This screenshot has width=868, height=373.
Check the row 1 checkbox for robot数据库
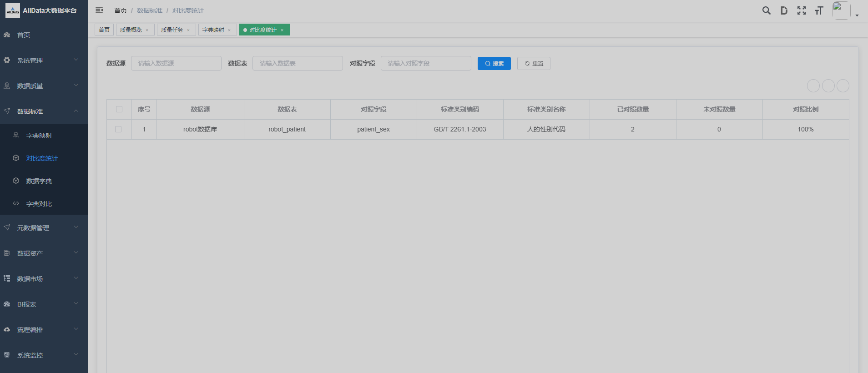119,129
